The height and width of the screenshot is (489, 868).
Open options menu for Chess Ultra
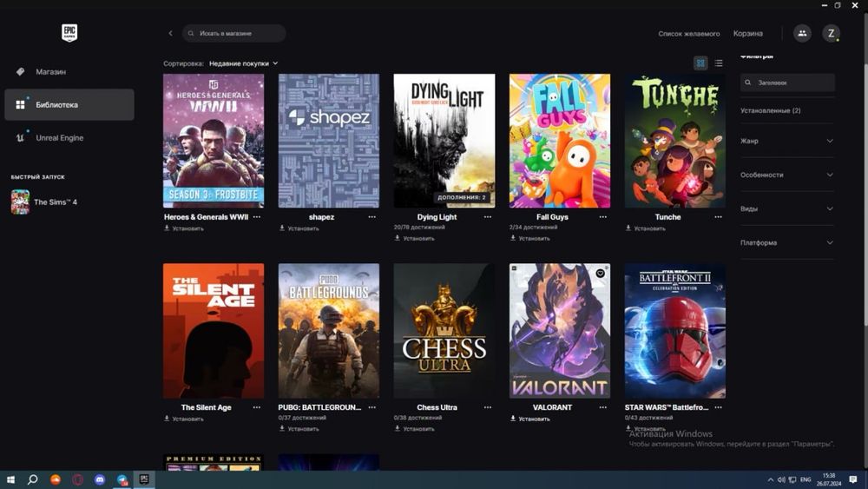(x=488, y=407)
